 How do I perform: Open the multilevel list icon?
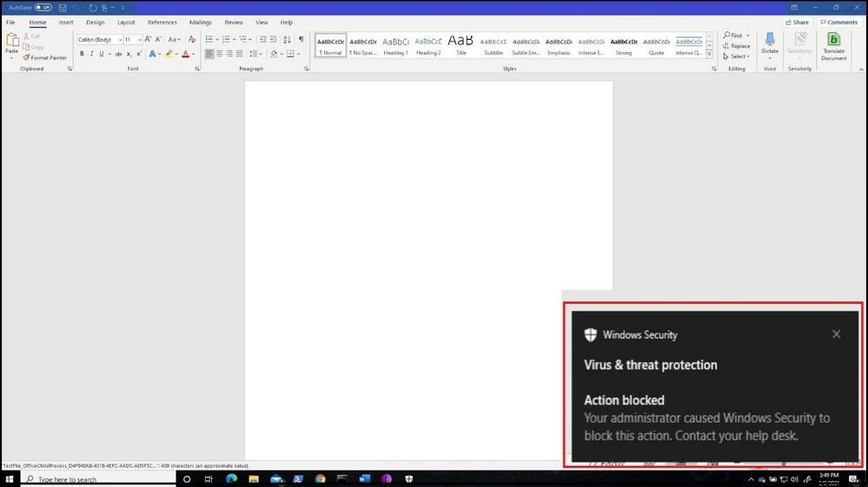[243, 39]
